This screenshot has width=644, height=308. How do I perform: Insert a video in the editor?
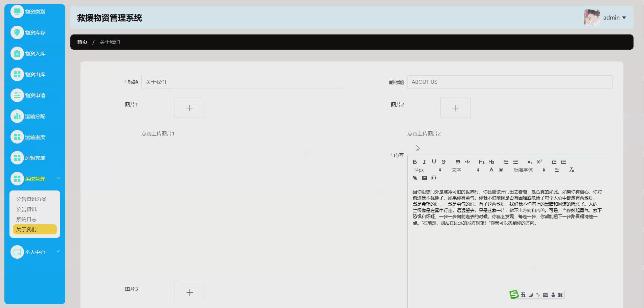(434, 178)
